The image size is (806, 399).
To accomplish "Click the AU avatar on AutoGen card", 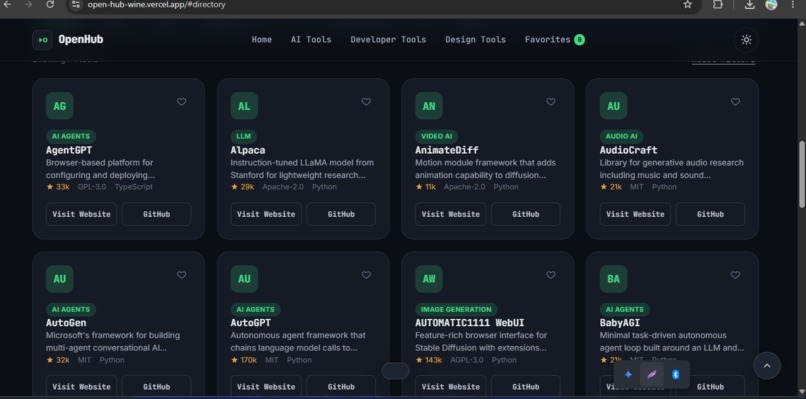I will tap(60, 279).
